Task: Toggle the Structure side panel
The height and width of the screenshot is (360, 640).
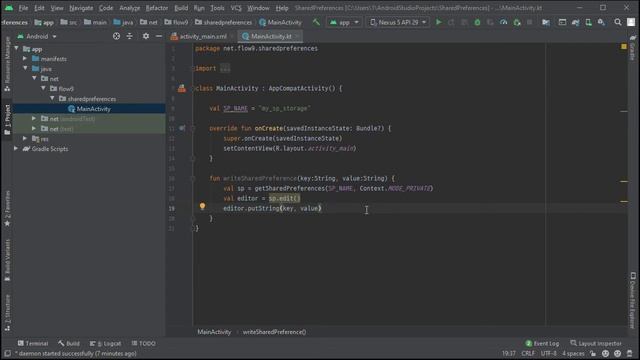Action: tap(7, 312)
